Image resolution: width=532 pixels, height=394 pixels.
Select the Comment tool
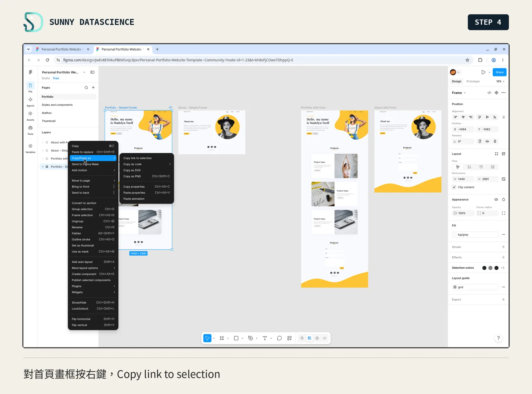[x=279, y=338]
